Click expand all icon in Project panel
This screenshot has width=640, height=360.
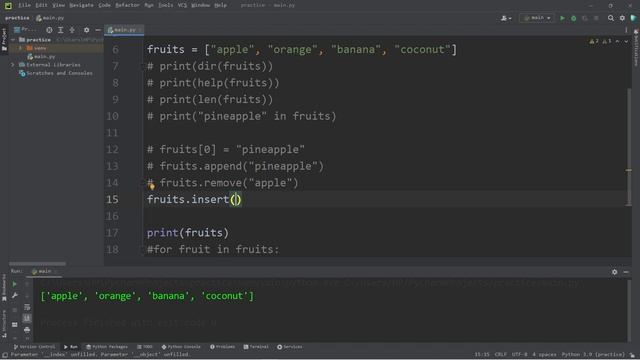[60, 30]
